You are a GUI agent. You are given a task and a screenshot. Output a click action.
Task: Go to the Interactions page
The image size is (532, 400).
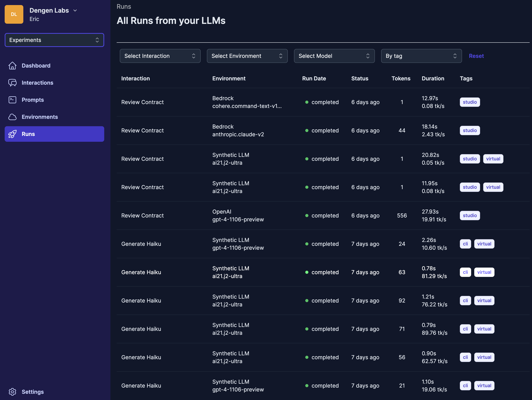coord(38,83)
